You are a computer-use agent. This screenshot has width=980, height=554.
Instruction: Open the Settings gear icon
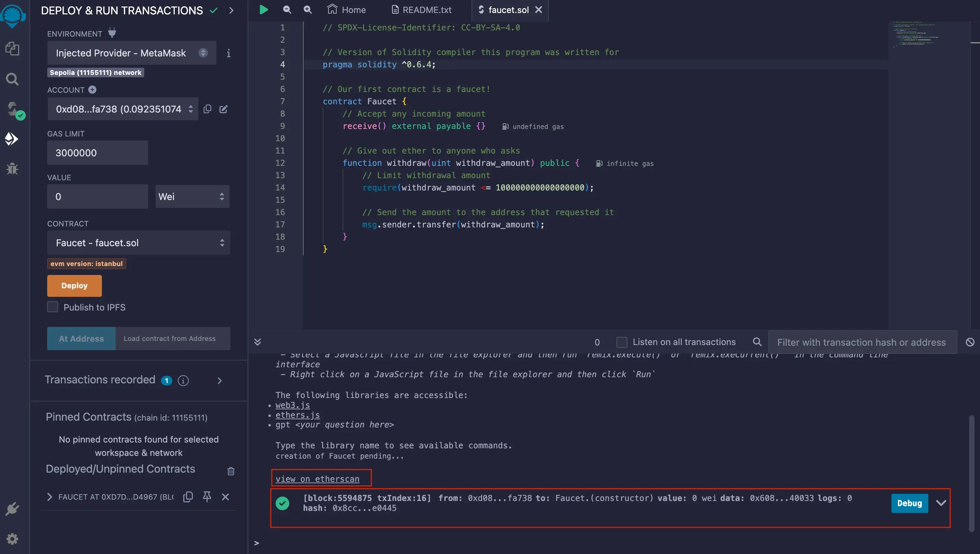[x=12, y=539]
